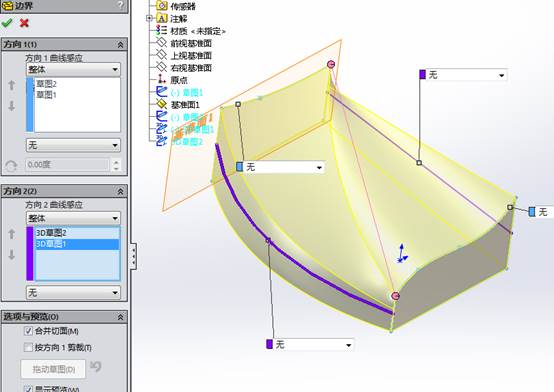
Task: Cancel boundary surface with red X
Action: click(x=24, y=23)
